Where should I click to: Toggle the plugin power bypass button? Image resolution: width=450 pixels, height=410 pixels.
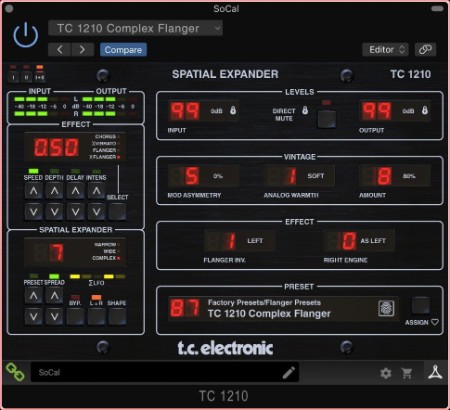point(26,35)
